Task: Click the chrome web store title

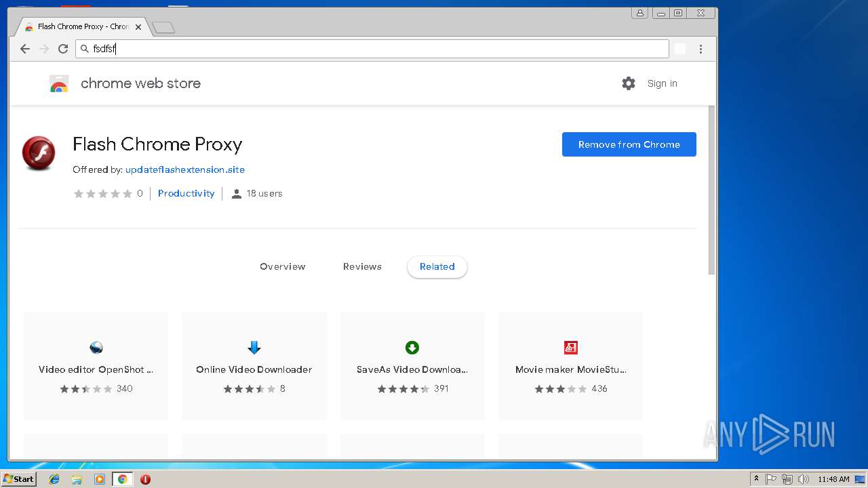Action: click(x=141, y=83)
